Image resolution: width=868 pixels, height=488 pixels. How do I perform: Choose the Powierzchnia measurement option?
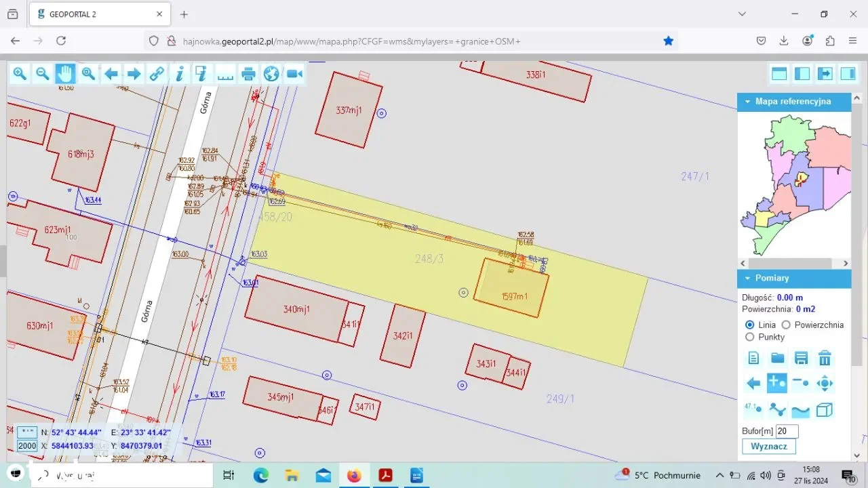pos(786,325)
